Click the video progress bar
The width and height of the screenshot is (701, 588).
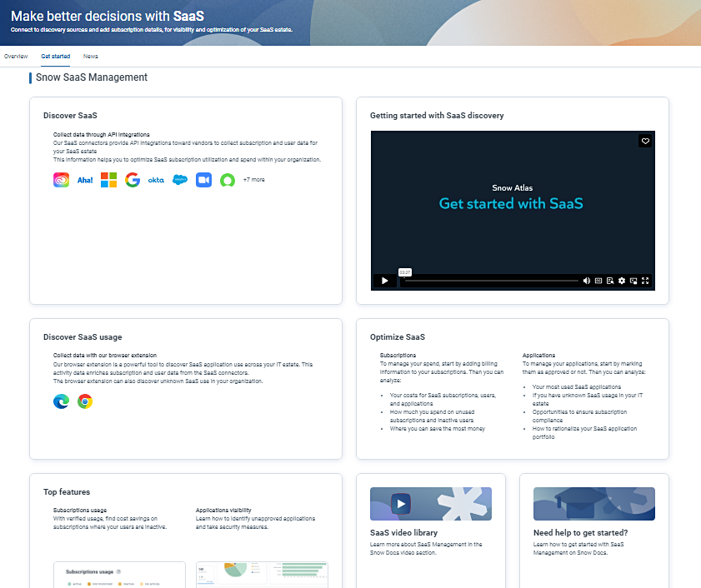[490, 281]
